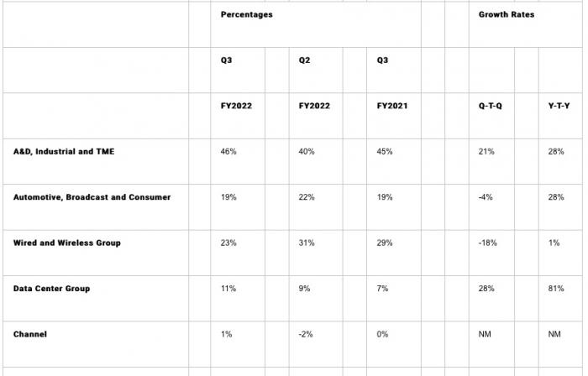Click the -4% Q-T-Q growth cell
Viewport: 588px width, 376px height.
486,197
